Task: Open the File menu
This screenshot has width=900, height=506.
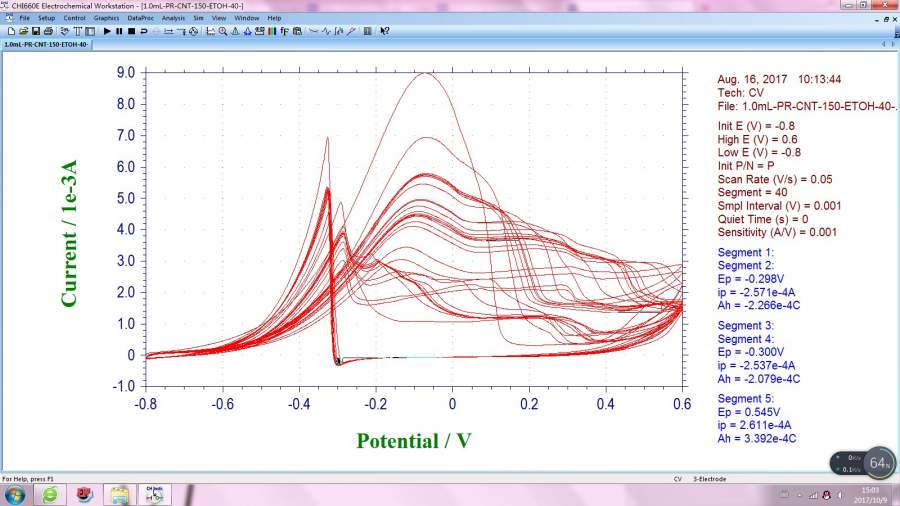Action: (25, 18)
